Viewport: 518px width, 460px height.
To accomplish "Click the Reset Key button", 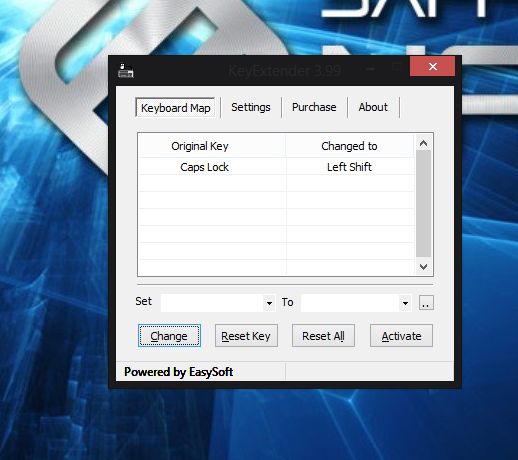I will point(246,336).
